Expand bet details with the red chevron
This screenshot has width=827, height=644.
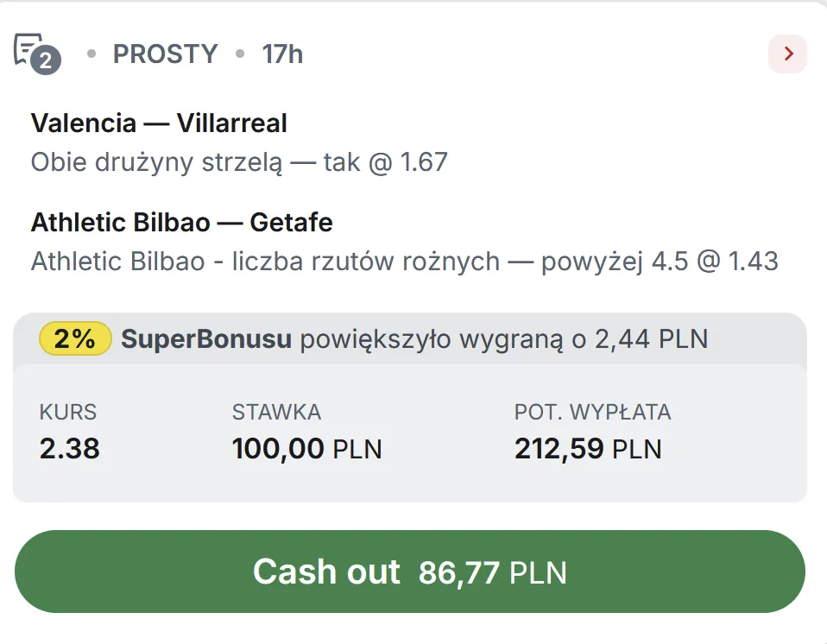(787, 54)
